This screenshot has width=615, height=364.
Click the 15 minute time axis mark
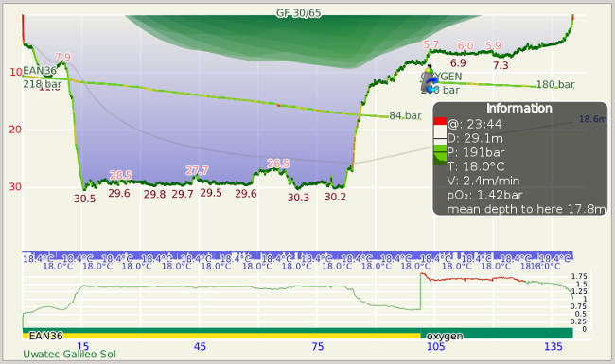point(82,346)
